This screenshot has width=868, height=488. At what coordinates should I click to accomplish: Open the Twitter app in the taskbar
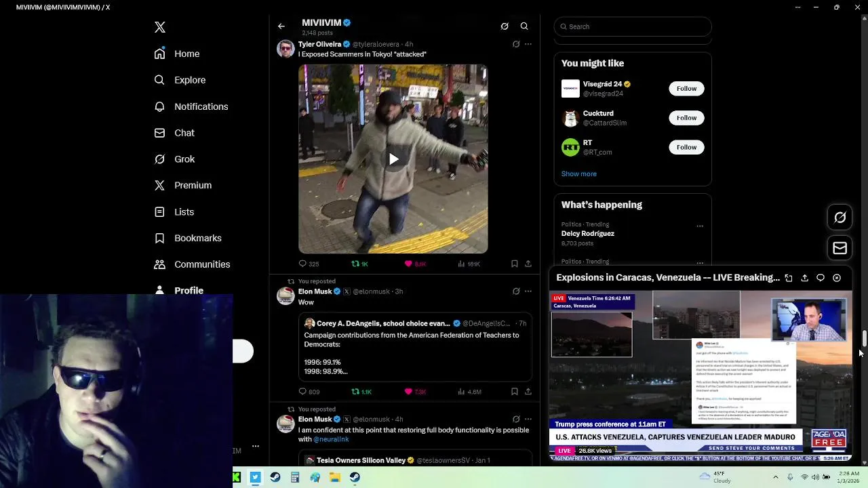(x=255, y=477)
